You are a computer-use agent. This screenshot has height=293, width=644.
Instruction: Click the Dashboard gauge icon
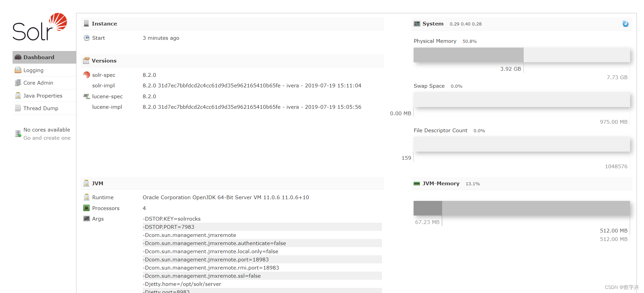pos(18,57)
